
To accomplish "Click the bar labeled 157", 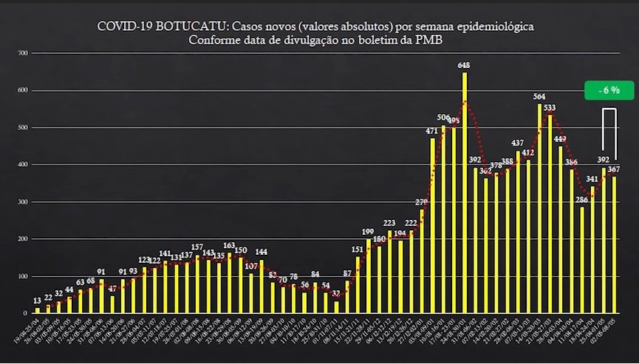I will click(197, 284).
